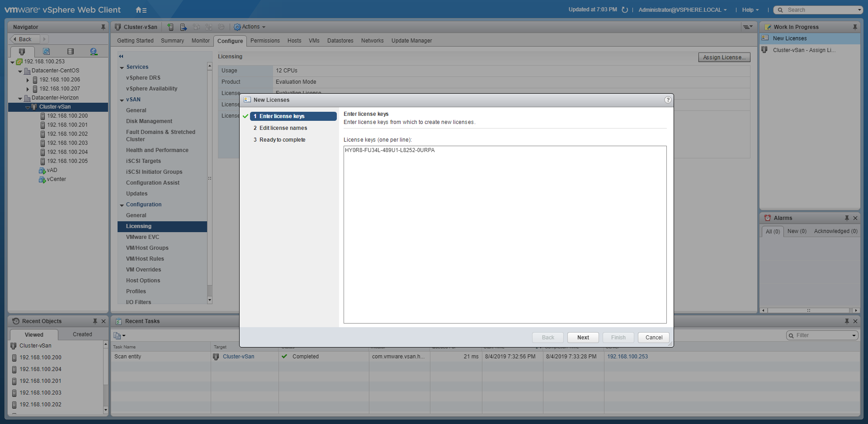Pin the Navigator panel
Viewport: 868px width, 424px height.
pyautogui.click(x=103, y=27)
